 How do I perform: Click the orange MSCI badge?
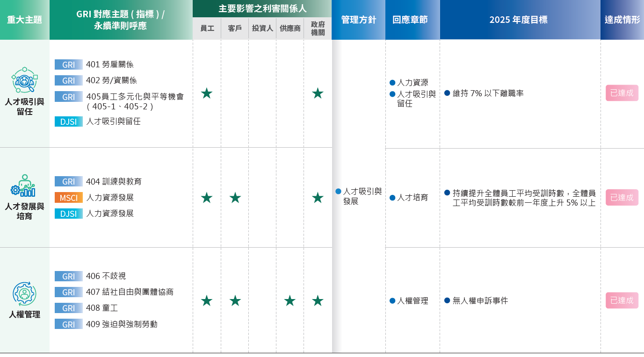[69, 198]
